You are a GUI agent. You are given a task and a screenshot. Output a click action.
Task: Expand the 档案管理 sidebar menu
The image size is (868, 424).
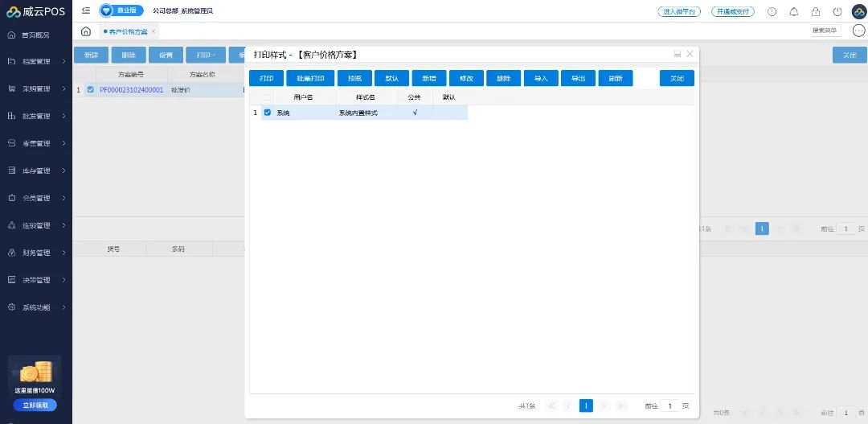point(36,62)
